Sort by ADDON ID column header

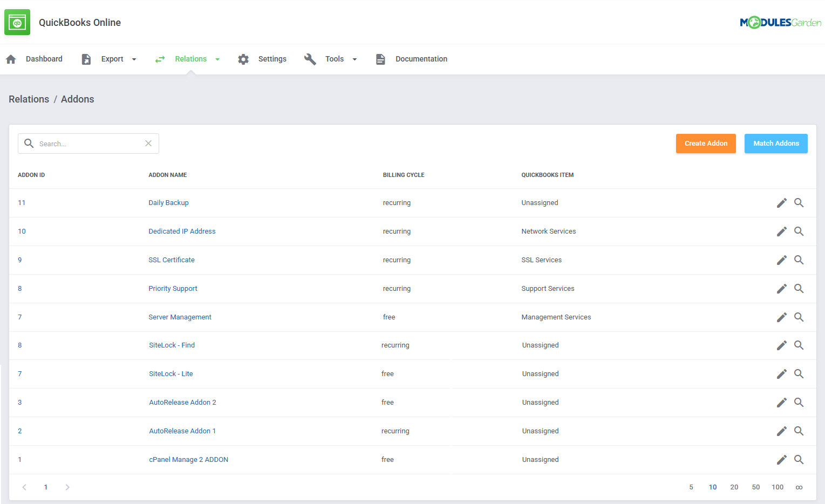pyautogui.click(x=31, y=175)
